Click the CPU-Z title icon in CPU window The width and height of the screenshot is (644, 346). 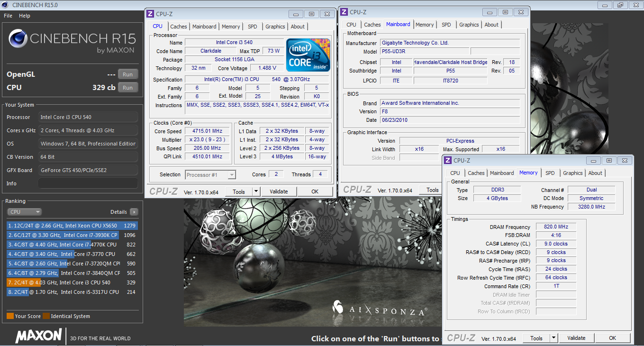[150, 14]
